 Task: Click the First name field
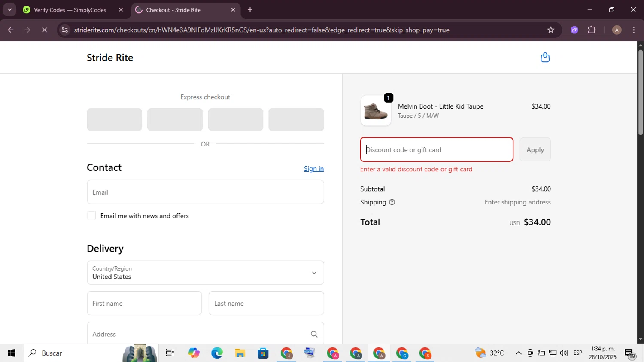[144, 303]
